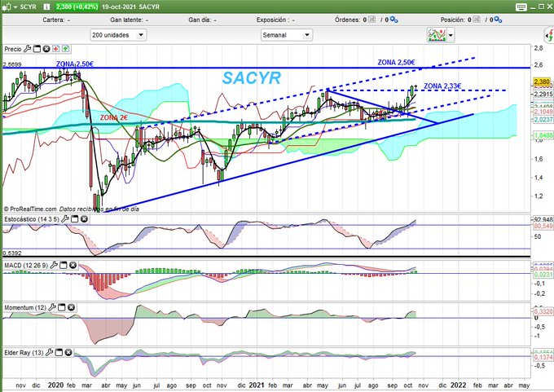Open Precio panel wrench settings
Image resolution: width=554 pixels, height=392 pixels.
27,49
